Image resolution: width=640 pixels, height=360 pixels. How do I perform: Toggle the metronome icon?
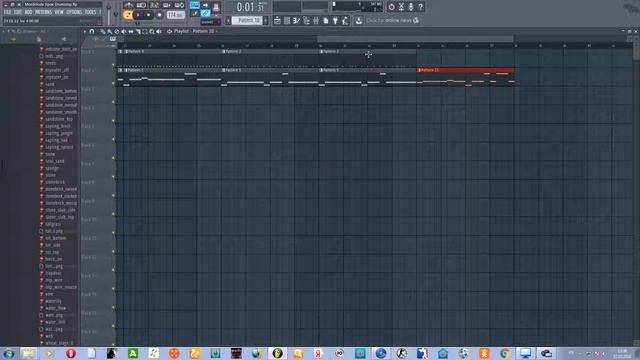(x=129, y=5)
